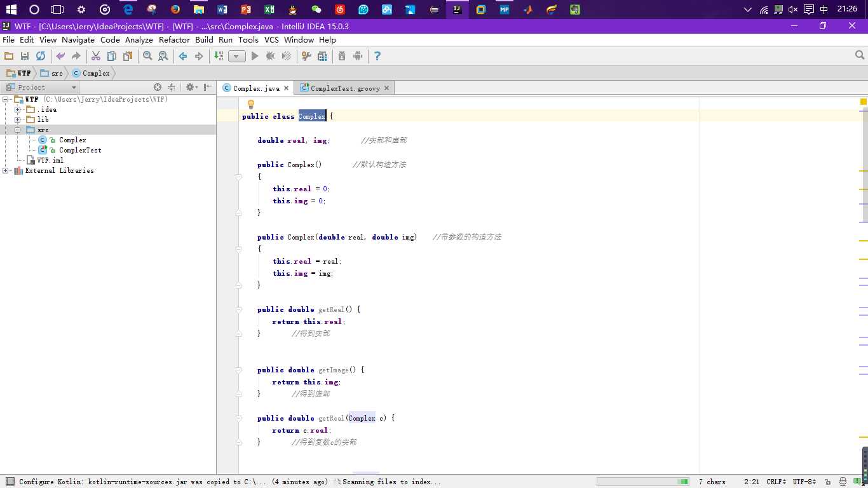Close the Complex.java tab
This screenshot has height=488, width=868.
[287, 88]
